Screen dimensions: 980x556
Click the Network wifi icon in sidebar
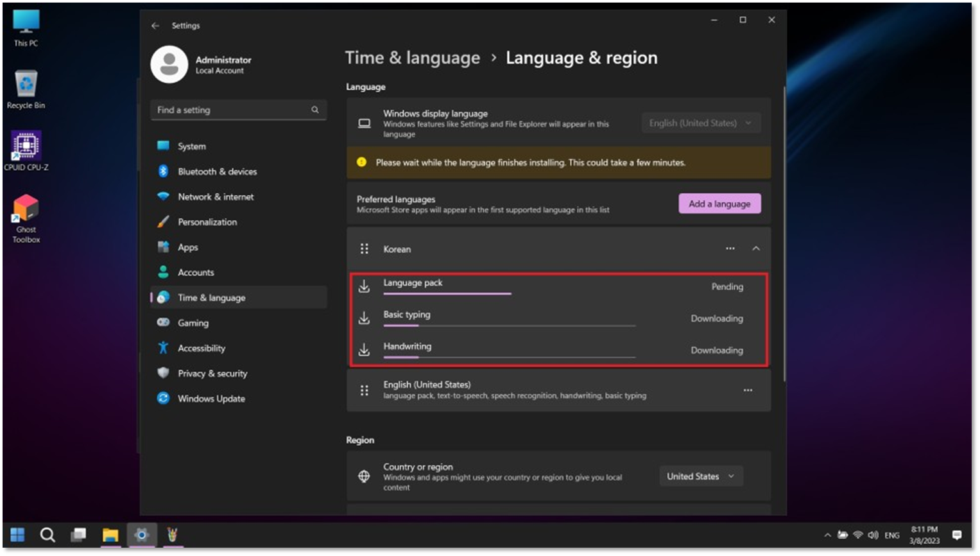tap(164, 196)
